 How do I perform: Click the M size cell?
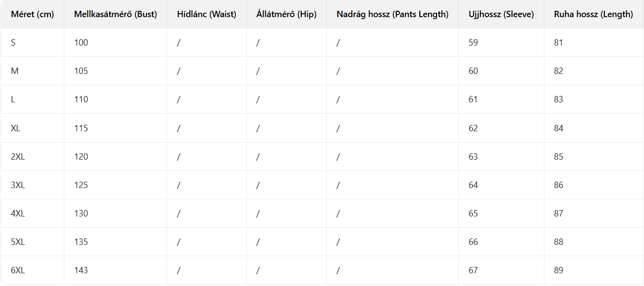tap(15, 71)
